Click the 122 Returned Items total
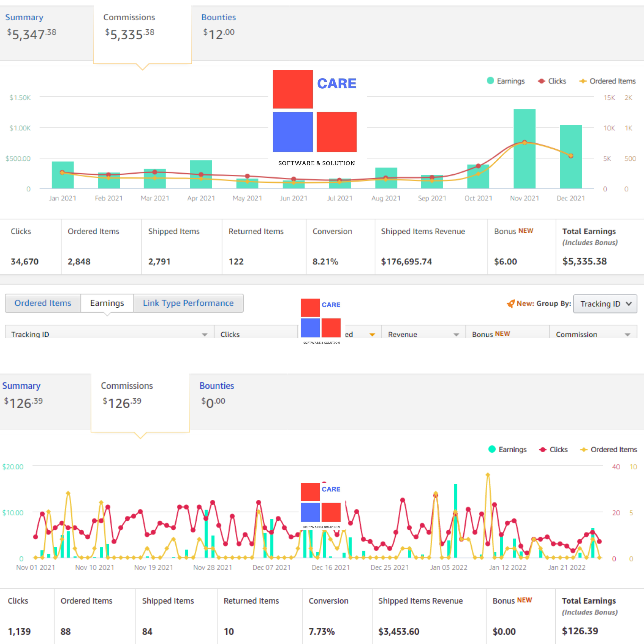 pyautogui.click(x=236, y=262)
